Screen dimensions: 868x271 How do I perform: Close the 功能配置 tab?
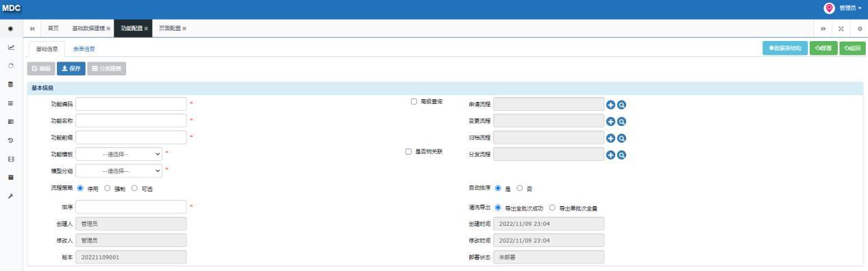pos(146,28)
